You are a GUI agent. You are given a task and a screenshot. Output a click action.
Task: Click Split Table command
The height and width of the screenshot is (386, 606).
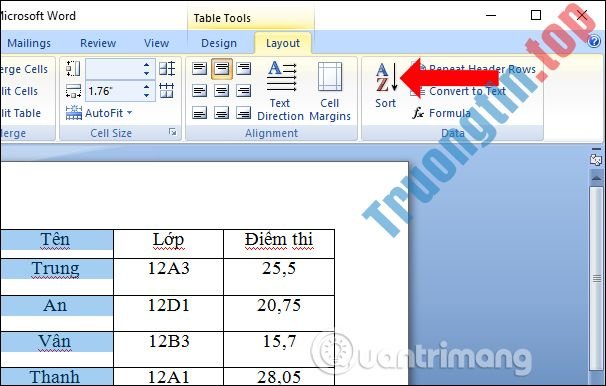tap(20, 113)
